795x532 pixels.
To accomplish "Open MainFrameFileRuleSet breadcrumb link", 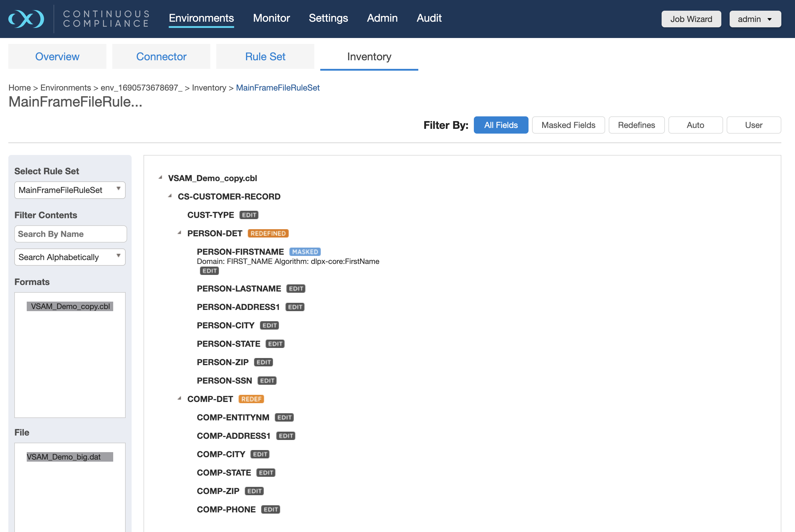I will pos(277,88).
